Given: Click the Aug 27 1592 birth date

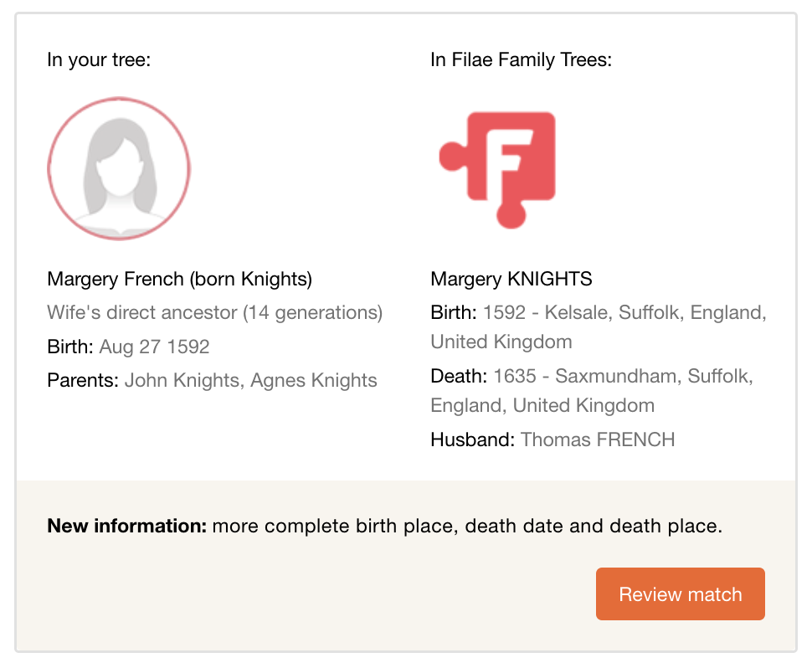Looking at the screenshot, I should (x=154, y=347).
